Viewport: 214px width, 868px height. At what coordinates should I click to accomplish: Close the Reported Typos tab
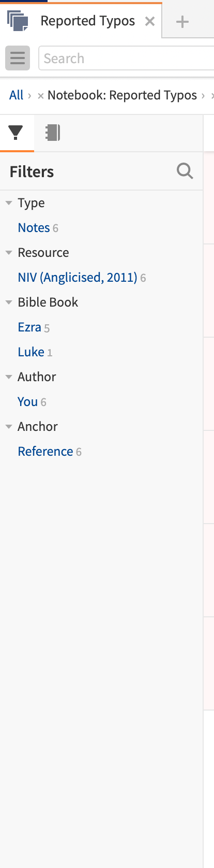click(x=149, y=21)
